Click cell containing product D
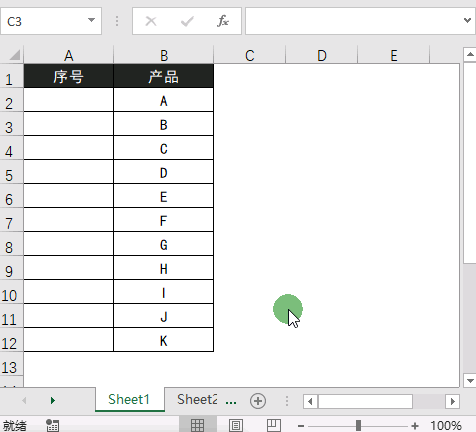Screen dimensions: 476x432 pyautogui.click(x=164, y=172)
